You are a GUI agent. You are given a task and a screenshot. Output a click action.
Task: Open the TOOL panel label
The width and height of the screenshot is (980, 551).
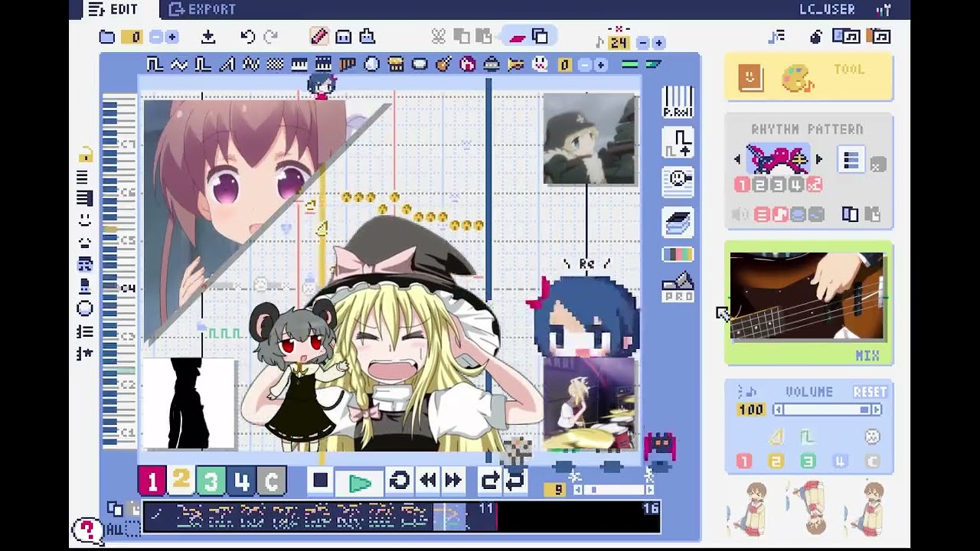(849, 69)
